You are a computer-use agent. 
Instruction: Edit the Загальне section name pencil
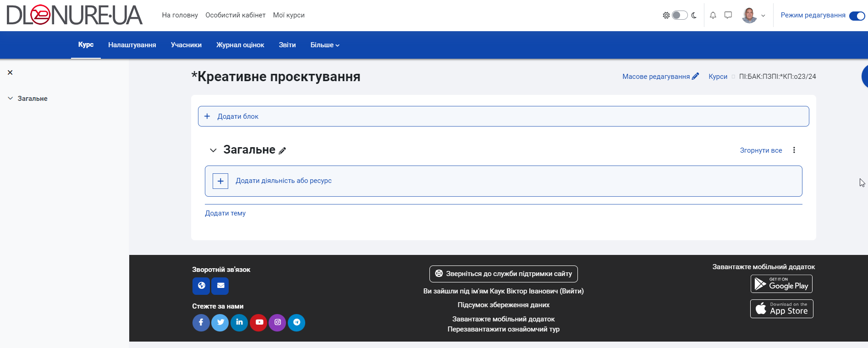[x=282, y=151]
